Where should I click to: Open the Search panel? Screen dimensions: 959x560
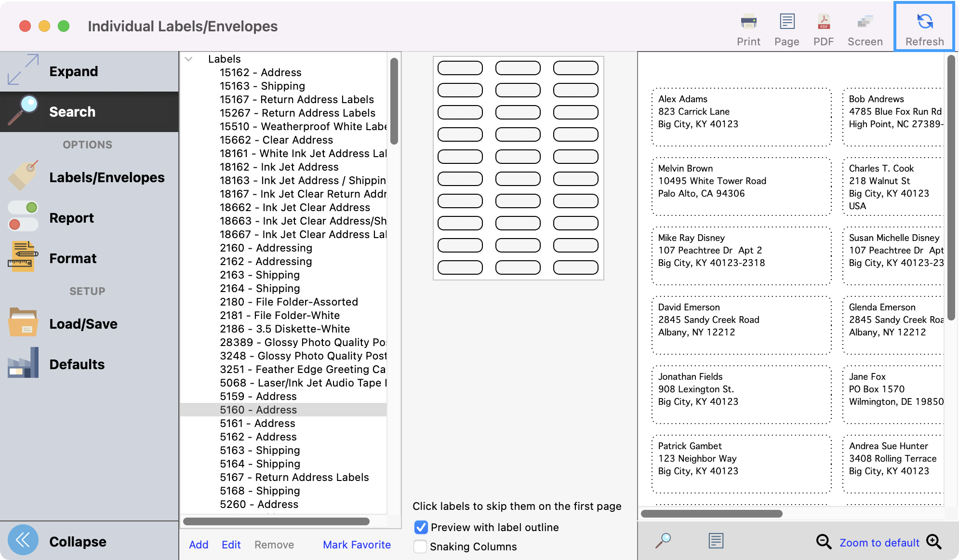(x=72, y=111)
